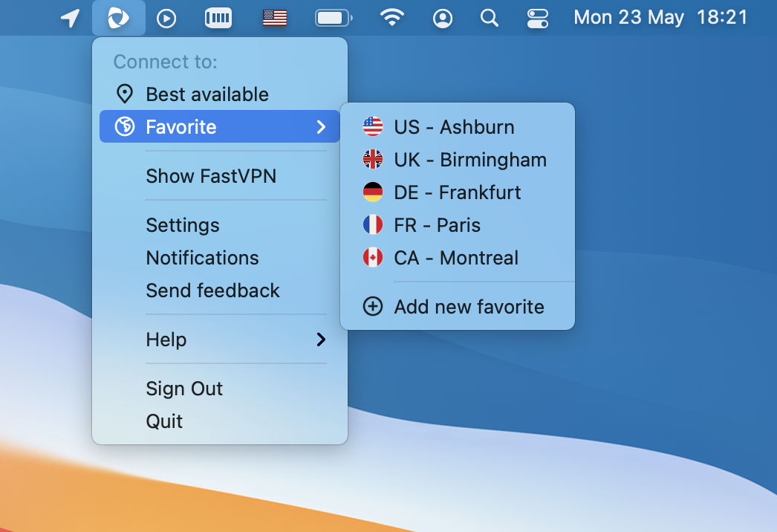Open Settings from the menu

[220, 225]
